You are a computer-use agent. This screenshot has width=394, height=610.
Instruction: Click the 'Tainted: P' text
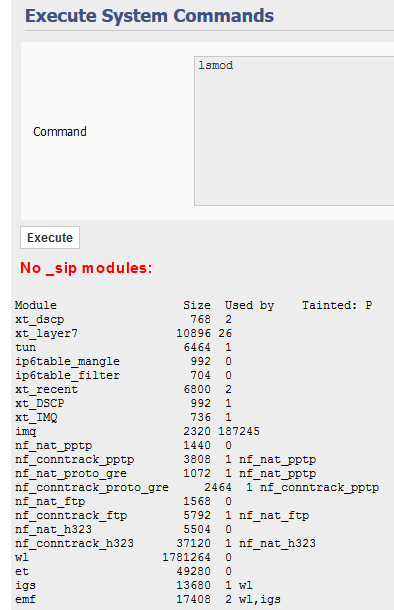(337, 305)
